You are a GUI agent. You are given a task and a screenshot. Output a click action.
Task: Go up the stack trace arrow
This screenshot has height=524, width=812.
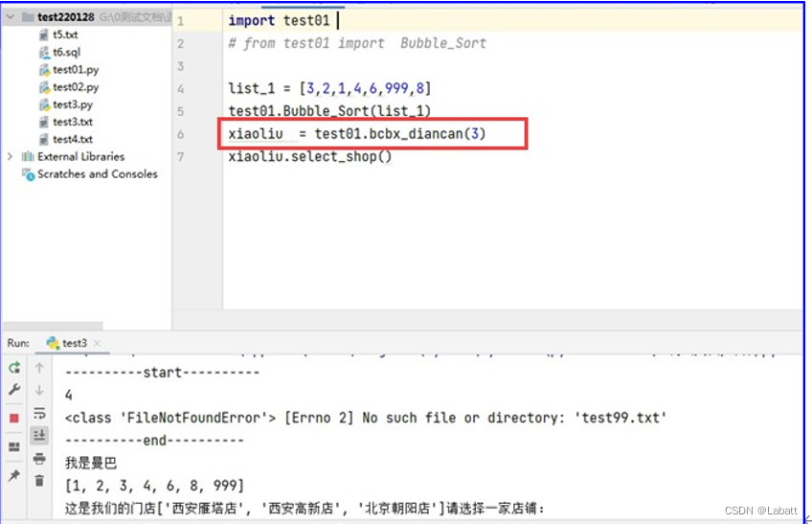point(39,368)
